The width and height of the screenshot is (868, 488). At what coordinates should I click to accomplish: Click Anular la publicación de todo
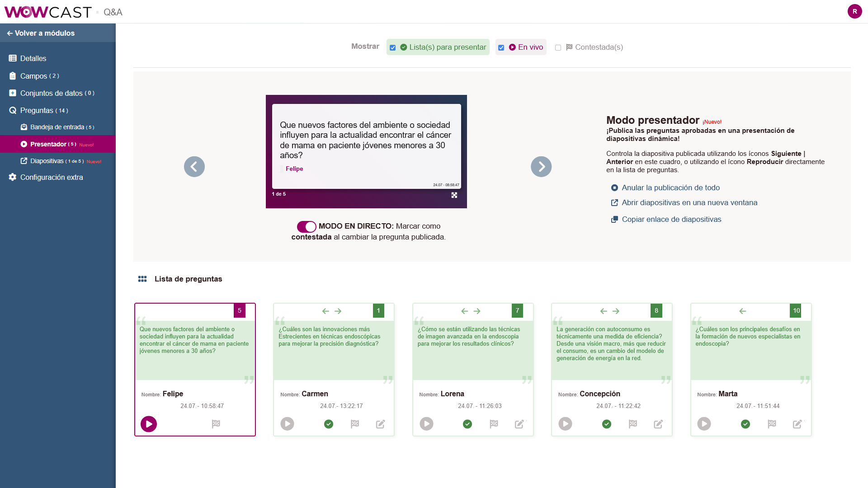coord(665,188)
